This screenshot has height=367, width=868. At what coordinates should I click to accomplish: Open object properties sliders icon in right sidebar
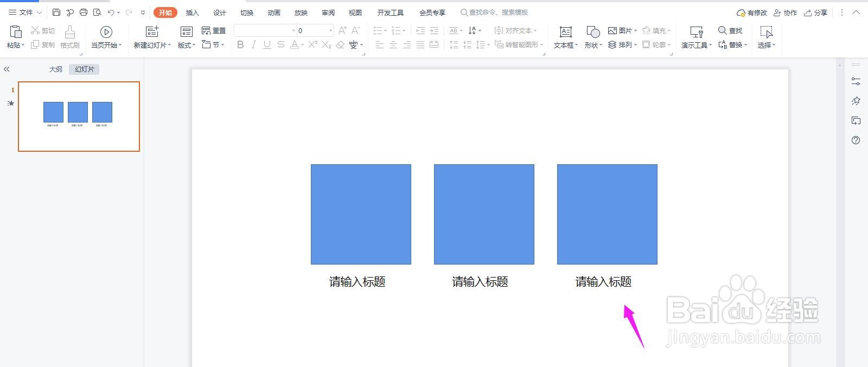pos(856,81)
